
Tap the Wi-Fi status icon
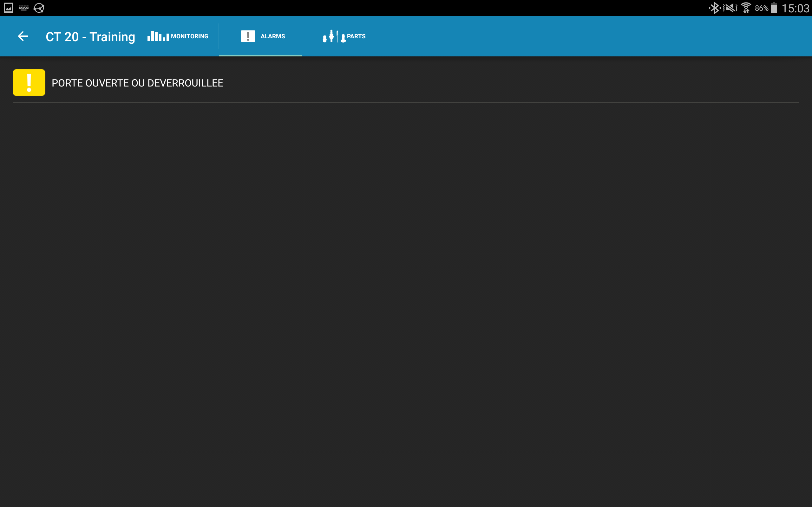[x=746, y=8]
